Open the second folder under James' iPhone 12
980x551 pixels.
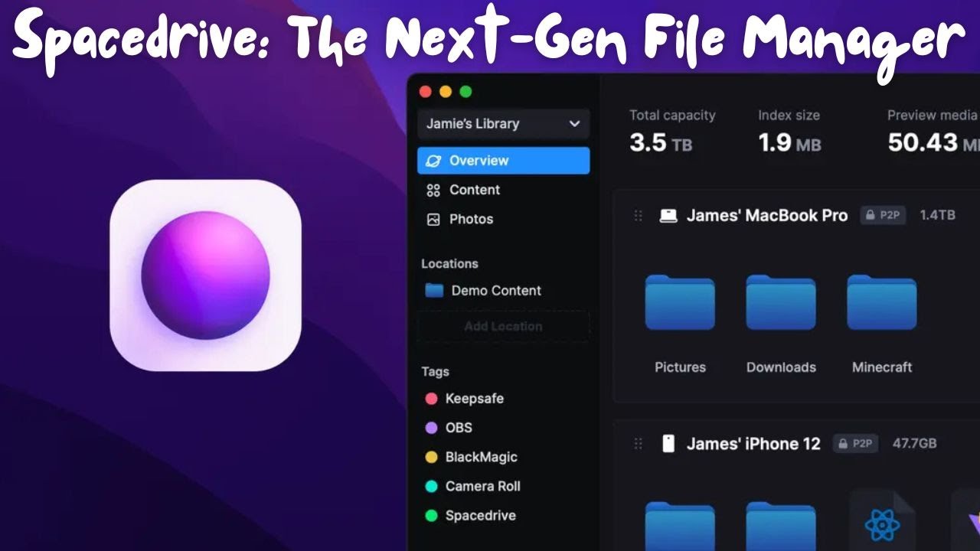click(781, 527)
